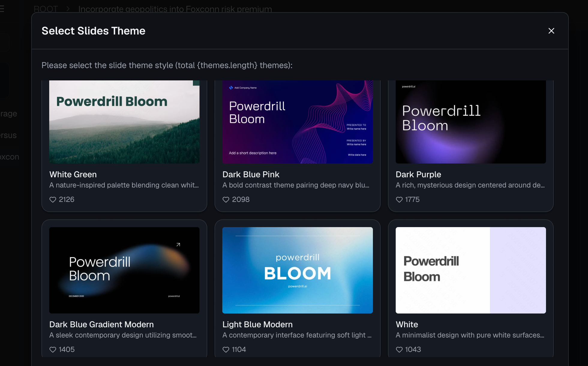Click the Dark Blue Gradient Modern title
This screenshot has width=588, height=366.
click(101, 324)
